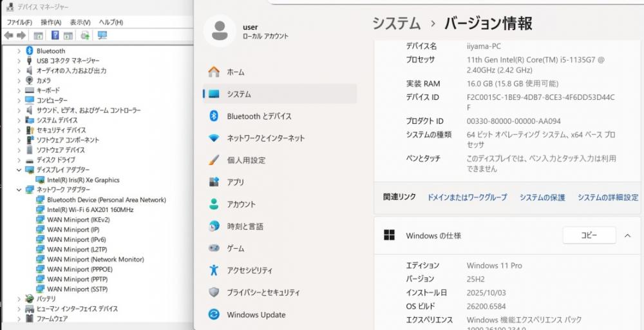Screen dimensions: 644x330
Task: Click the scan for hardware changes monitor icon
Action: [102, 35]
